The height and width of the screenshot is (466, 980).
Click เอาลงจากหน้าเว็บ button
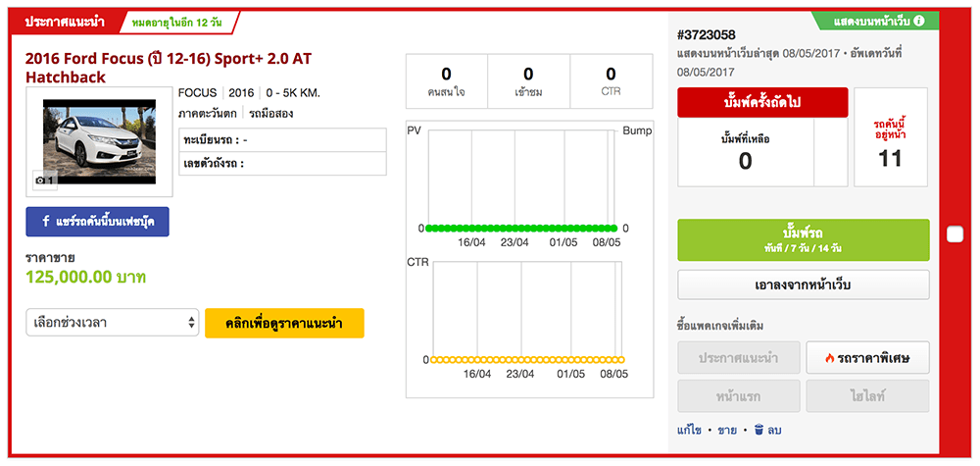tap(804, 285)
